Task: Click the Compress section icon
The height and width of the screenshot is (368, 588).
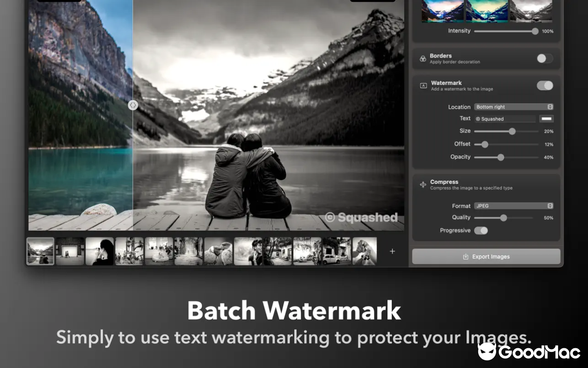Action: (x=423, y=184)
